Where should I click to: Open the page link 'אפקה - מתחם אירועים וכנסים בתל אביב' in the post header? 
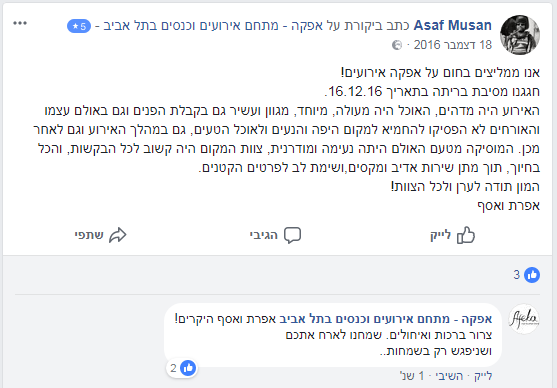191,26
